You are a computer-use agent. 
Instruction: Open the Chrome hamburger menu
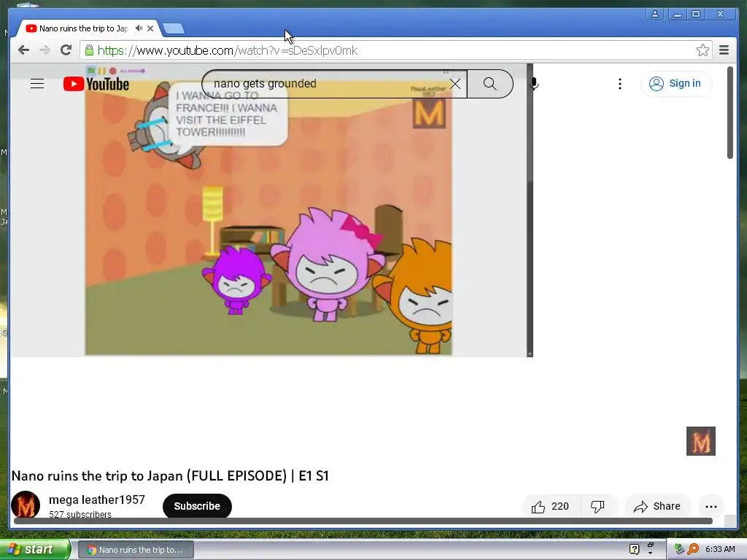tap(724, 50)
